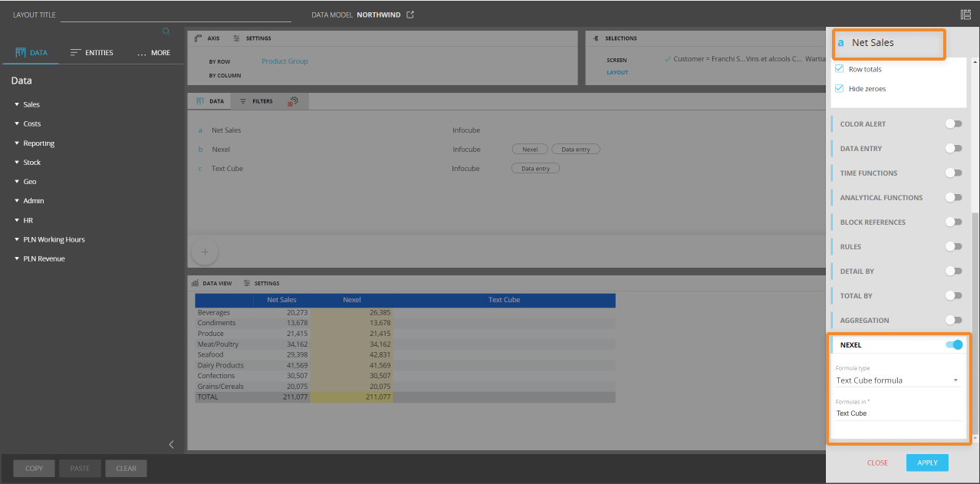Click the Close link in side panel

coord(877,463)
